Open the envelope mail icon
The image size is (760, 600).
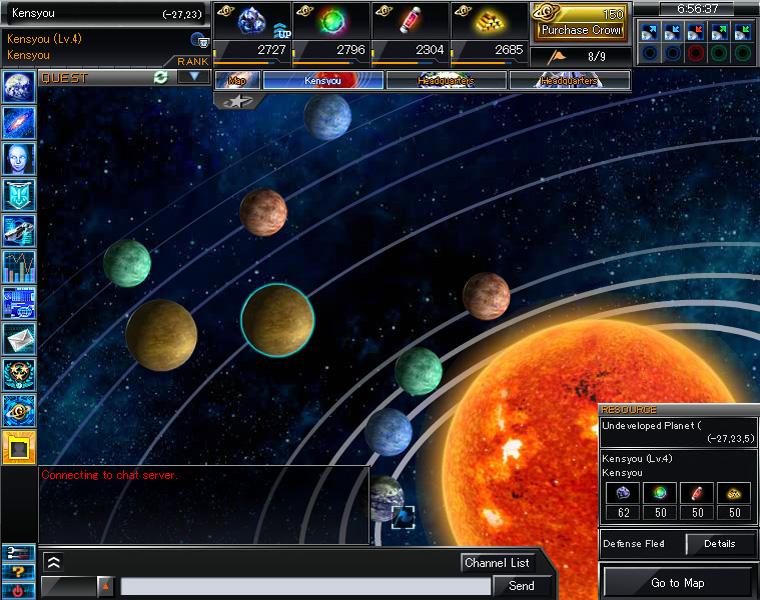pos(19,339)
